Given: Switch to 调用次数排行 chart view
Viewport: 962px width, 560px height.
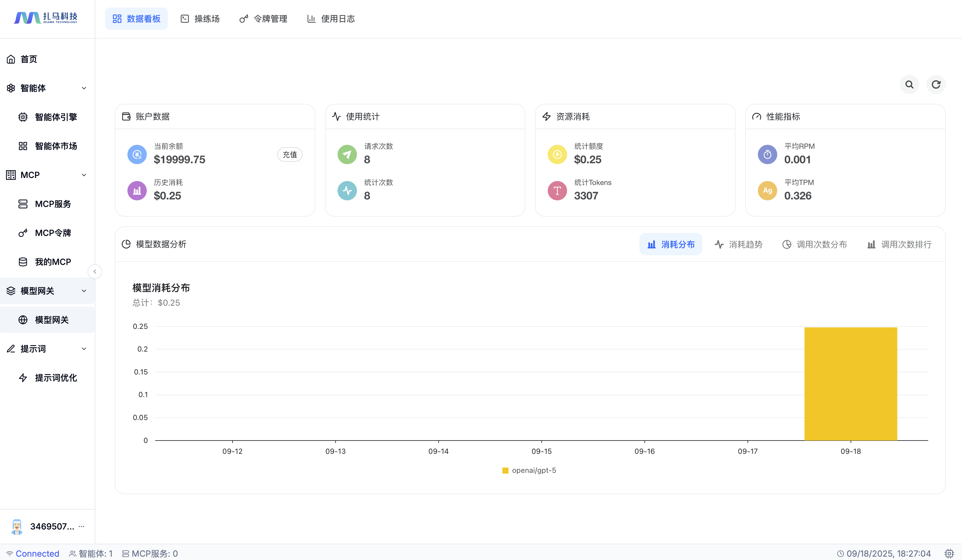Looking at the screenshot, I should point(899,244).
